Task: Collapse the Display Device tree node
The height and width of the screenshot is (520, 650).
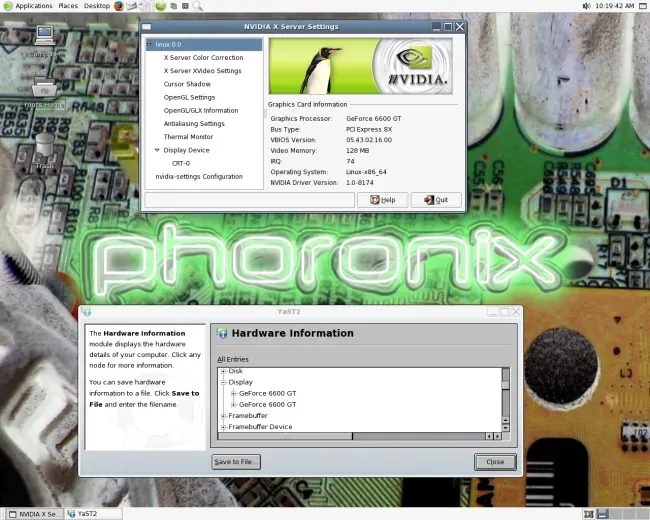Action: pos(157,150)
